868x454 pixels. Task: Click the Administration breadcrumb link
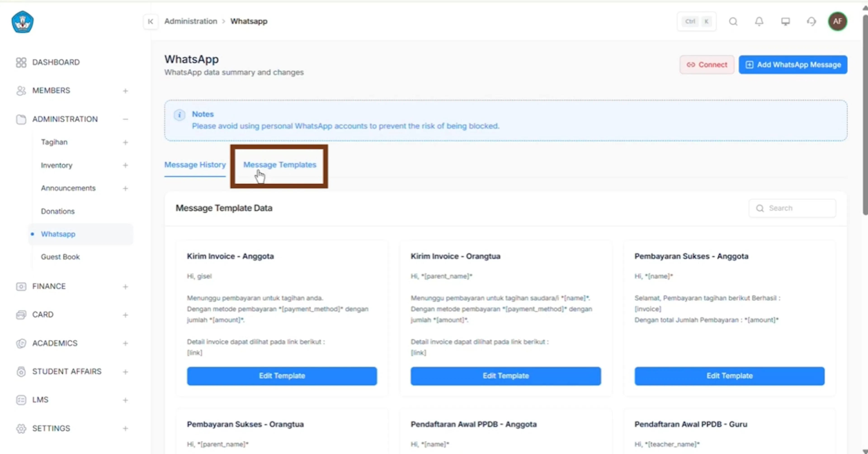click(x=191, y=21)
